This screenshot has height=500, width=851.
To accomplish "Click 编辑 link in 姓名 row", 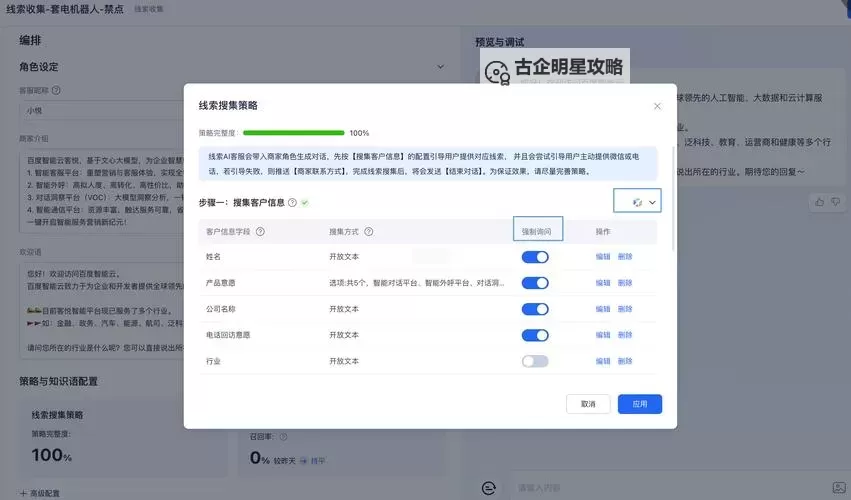I will (603, 257).
